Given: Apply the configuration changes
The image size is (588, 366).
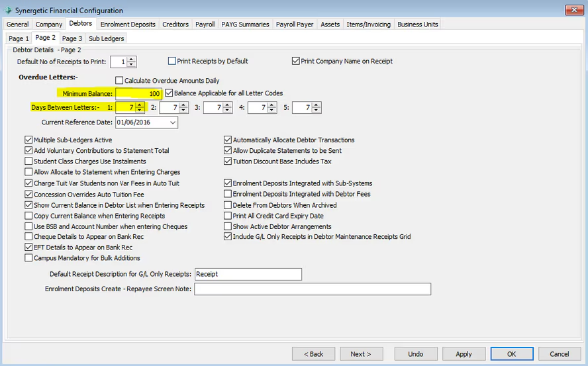Looking at the screenshot, I should (464, 354).
